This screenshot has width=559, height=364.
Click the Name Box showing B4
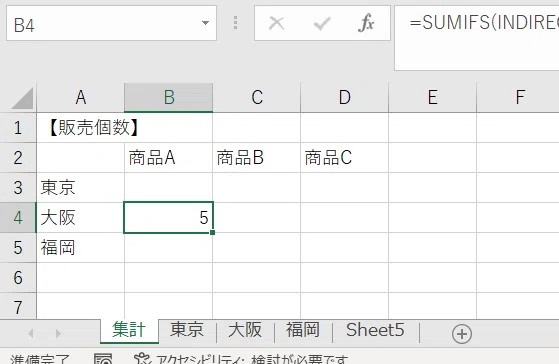(111, 23)
